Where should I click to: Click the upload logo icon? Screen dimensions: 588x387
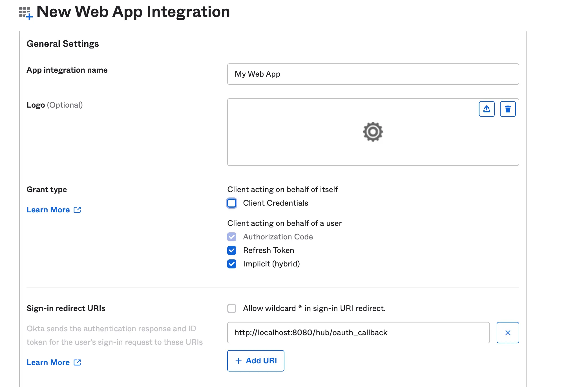point(487,109)
